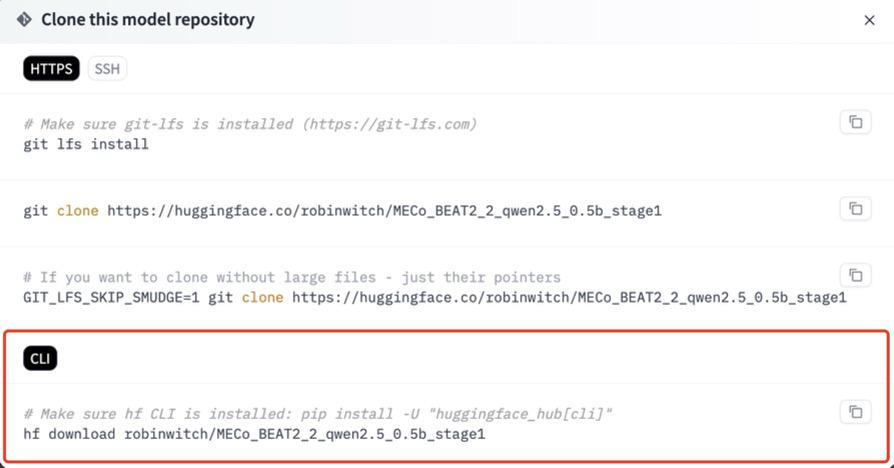The height and width of the screenshot is (468, 894).
Task: Click the huggingface.co URL in the plain git clone line
Action: [384, 211]
